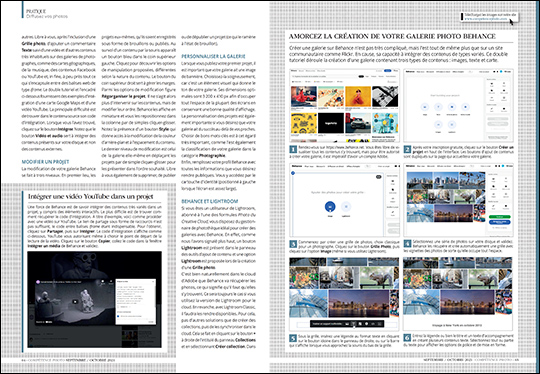The image size is (540, 374).
Task: Open the step 4 New York photo grid screenshot
Action: 458,200
